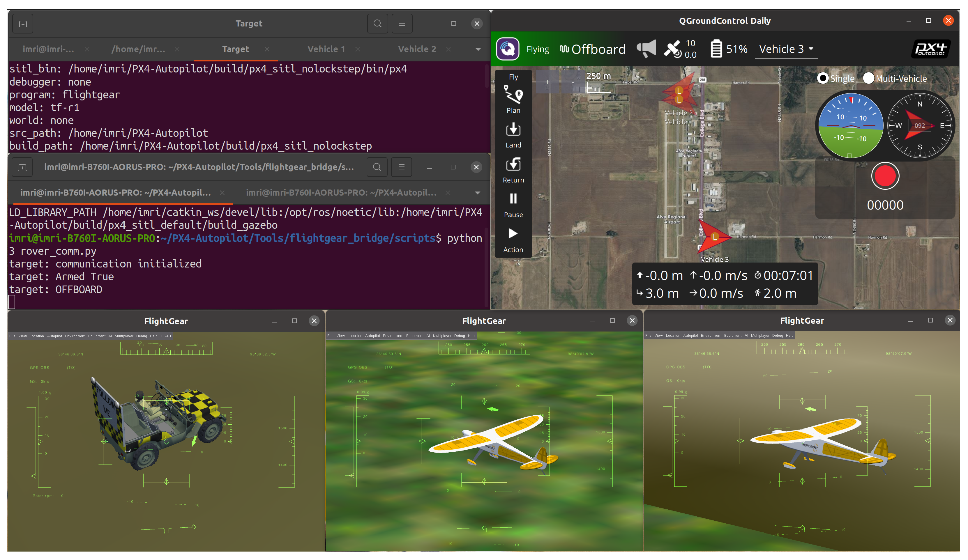Open the Vehicle 3 selector dropdown
Viewport: 968px width, 560px height.
[786, 49]
